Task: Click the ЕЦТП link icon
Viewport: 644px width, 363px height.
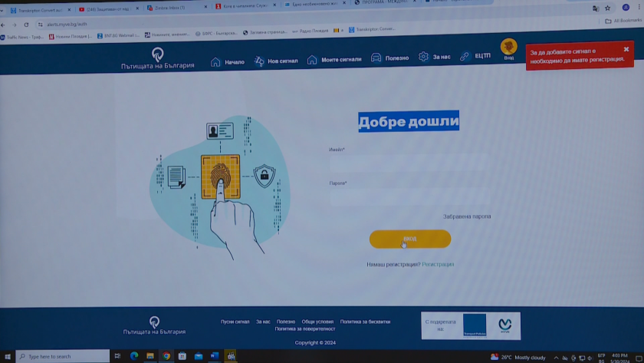Action: pyautogui.click(x=465, y=57)
